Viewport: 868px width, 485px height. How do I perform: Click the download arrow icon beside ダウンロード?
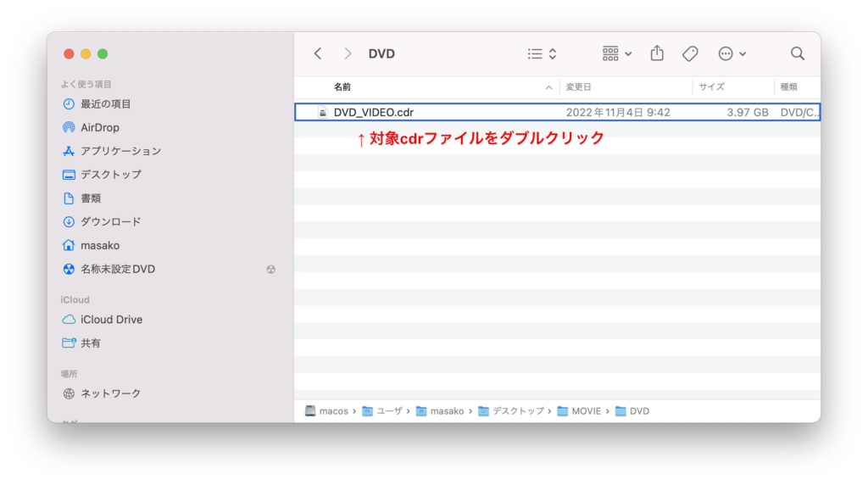69,221
